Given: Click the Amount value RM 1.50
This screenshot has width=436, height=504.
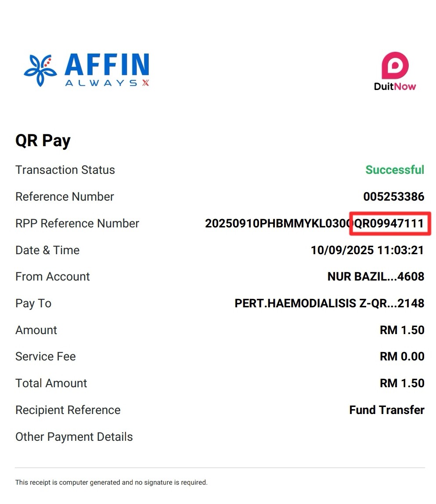Looking at the screenshot, I should coord(402,330).
